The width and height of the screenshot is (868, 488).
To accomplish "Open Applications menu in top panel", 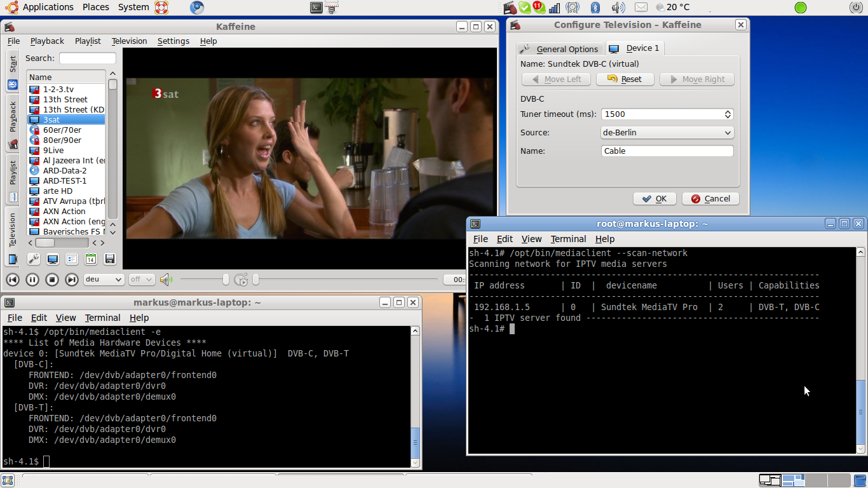I will (x=48, y=7).
